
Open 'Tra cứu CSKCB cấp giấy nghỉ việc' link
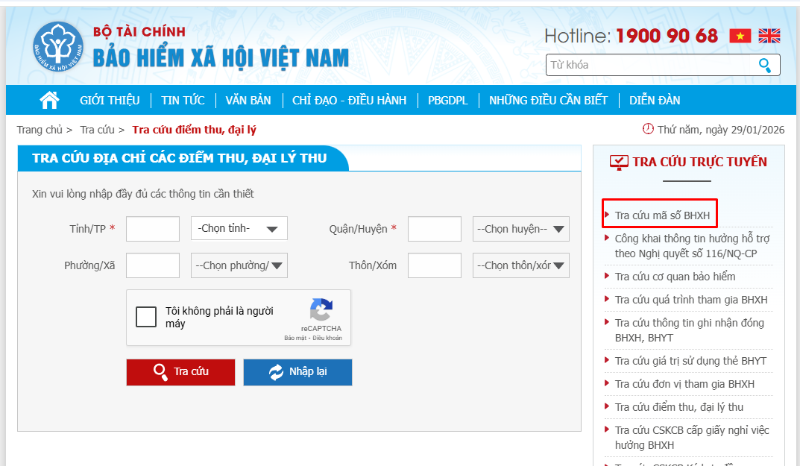692,437
